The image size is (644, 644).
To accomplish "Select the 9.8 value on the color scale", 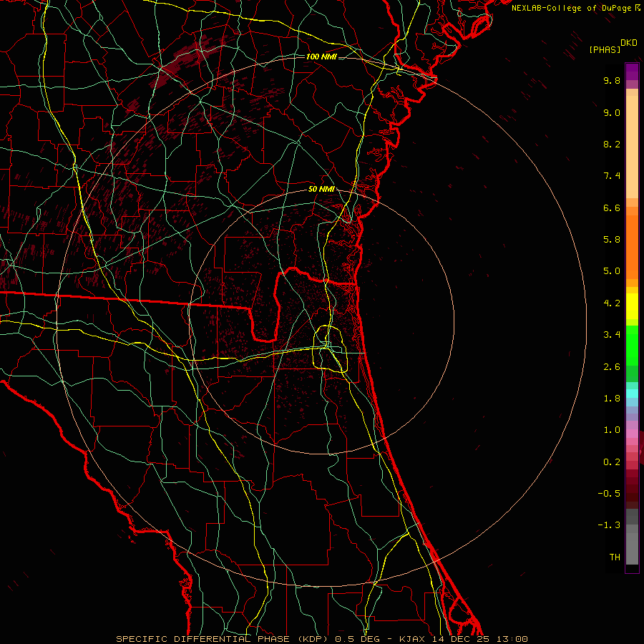I will pyautogui.click(x=612, y=80).
